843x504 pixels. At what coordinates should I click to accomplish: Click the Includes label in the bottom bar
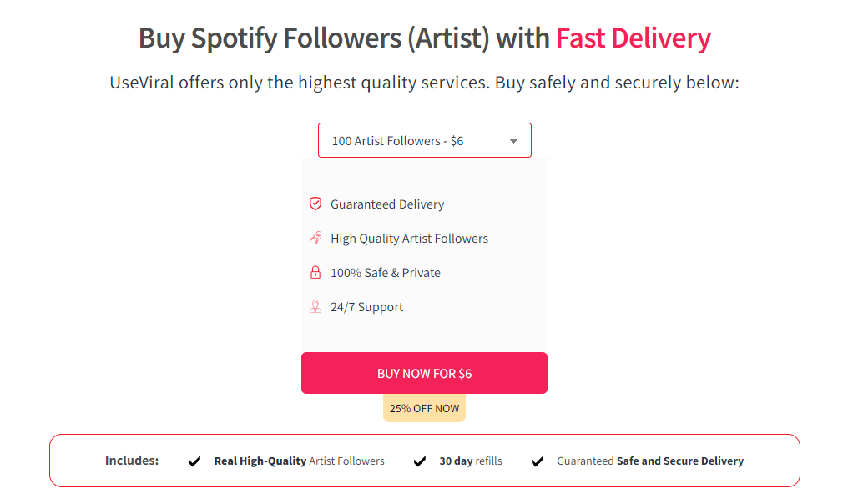[x=131, y=460]
